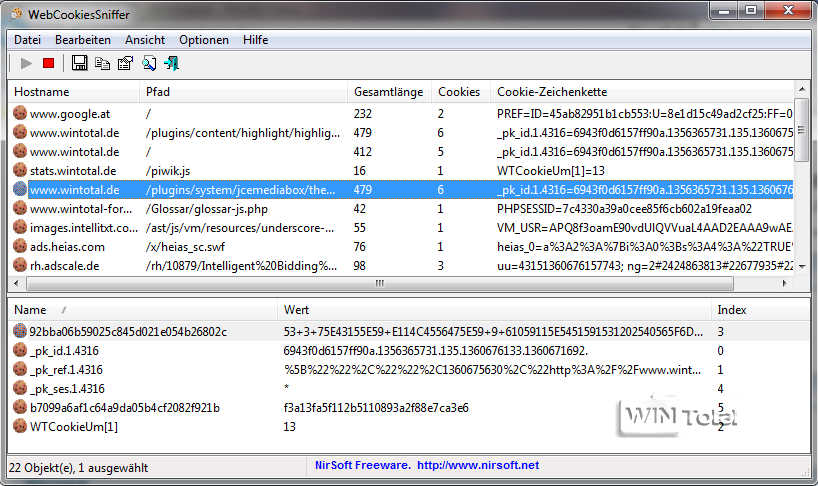Click the cookie icon next to _pk_id.1.4316
Viewport: 818px width, 486px height.
(x=20, y=350)
